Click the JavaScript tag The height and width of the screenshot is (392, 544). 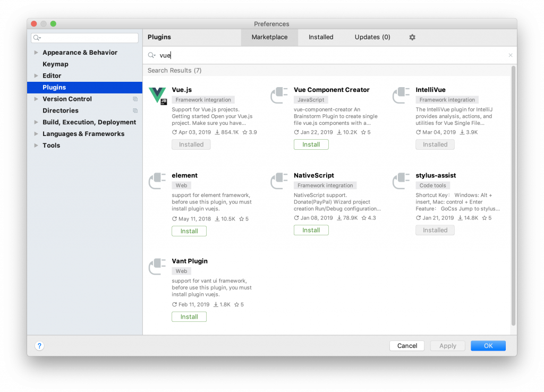click(311, 100)
